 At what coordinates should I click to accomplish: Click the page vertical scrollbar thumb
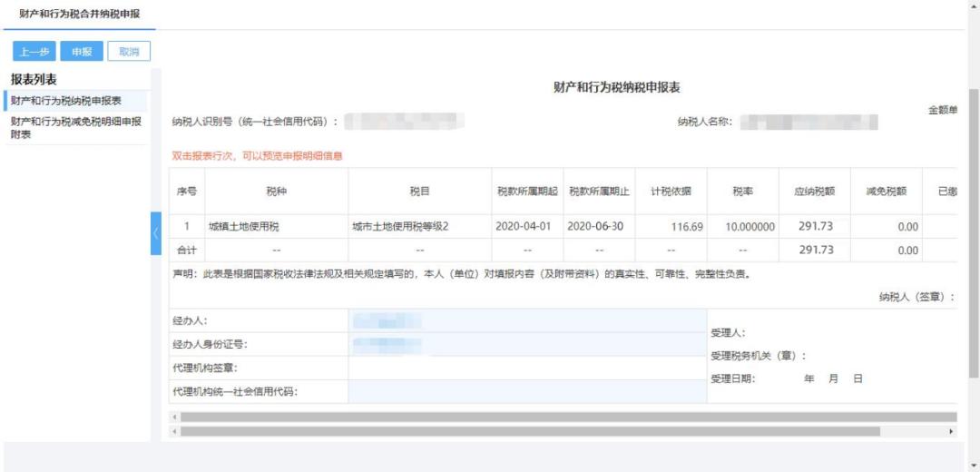click(x=974, y=227)
